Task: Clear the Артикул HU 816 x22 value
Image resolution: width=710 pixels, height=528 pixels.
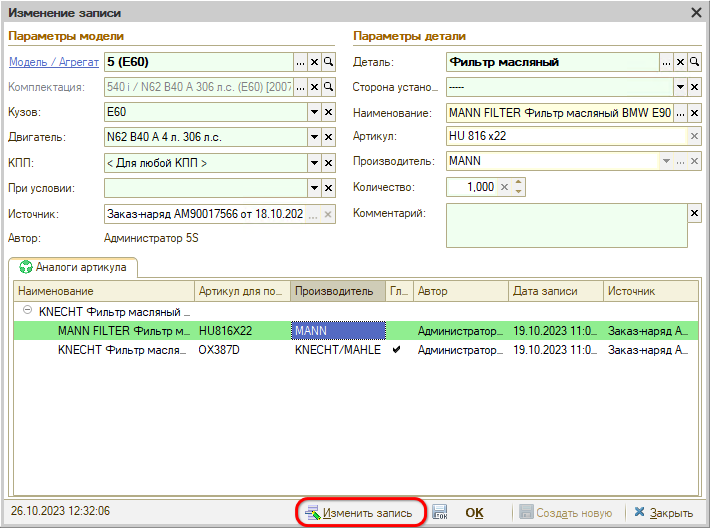Action: tap(694, 136)
